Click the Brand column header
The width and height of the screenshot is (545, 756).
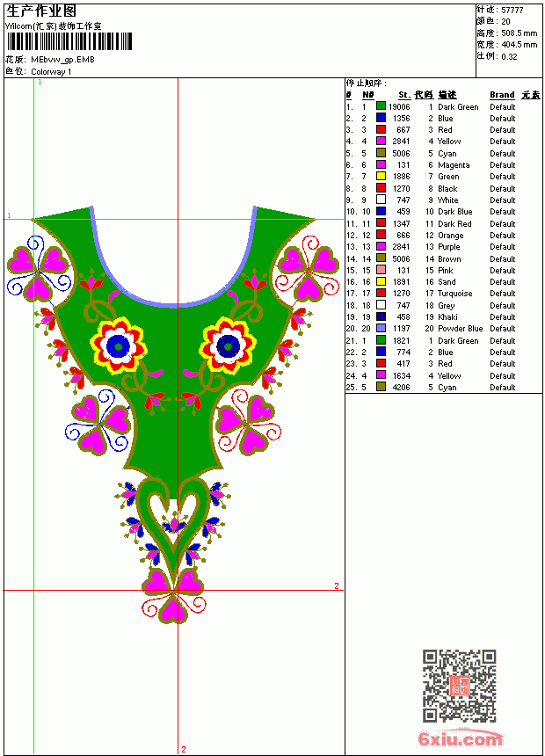point(502,95)
